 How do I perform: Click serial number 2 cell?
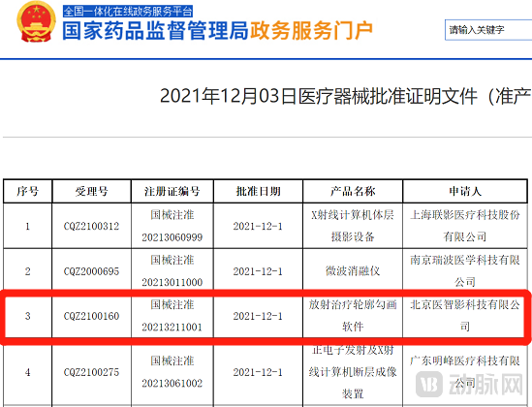click(x=28, y=271)
